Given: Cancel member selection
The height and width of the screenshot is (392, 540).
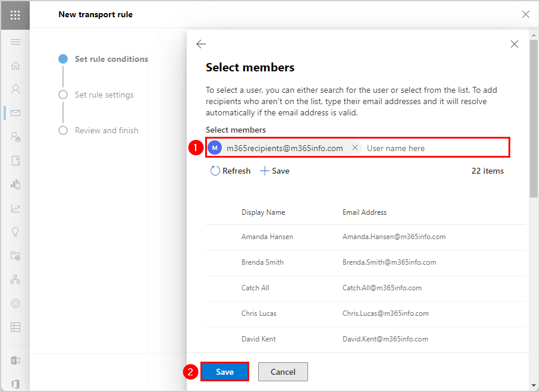Looking at the screenshot, I should click(282, 372).
